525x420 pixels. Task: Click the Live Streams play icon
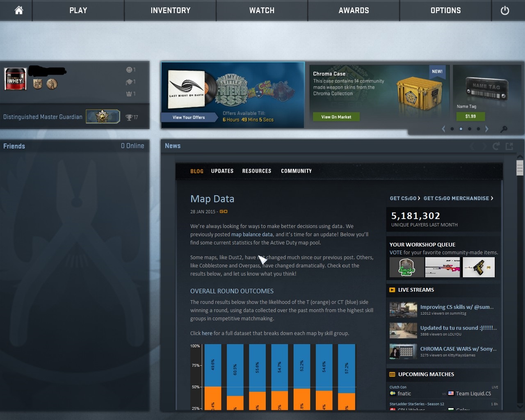tap(392, 290)
